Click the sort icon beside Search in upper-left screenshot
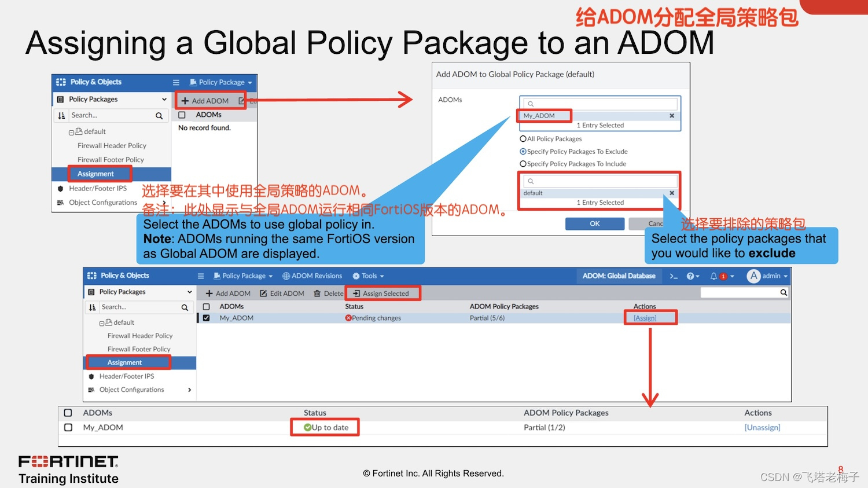The image size is (868, 488). (x=61, y=116)
